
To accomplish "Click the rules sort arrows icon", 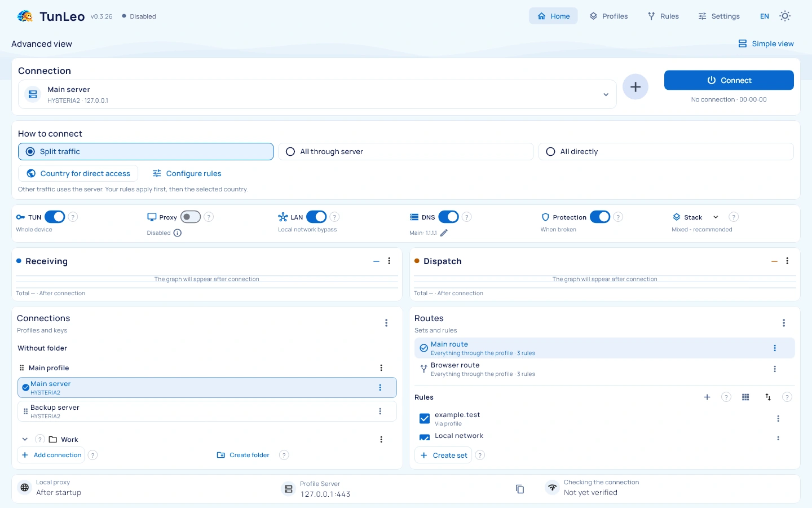I will point(768,397).
